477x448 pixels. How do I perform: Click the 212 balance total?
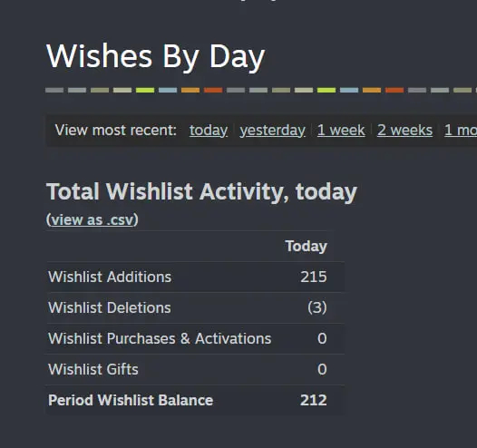tap(314, 400)
